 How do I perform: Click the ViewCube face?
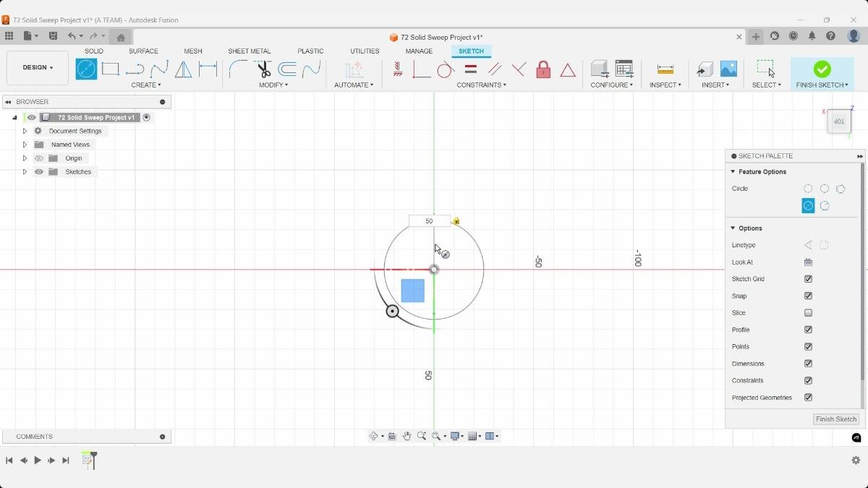839,121
